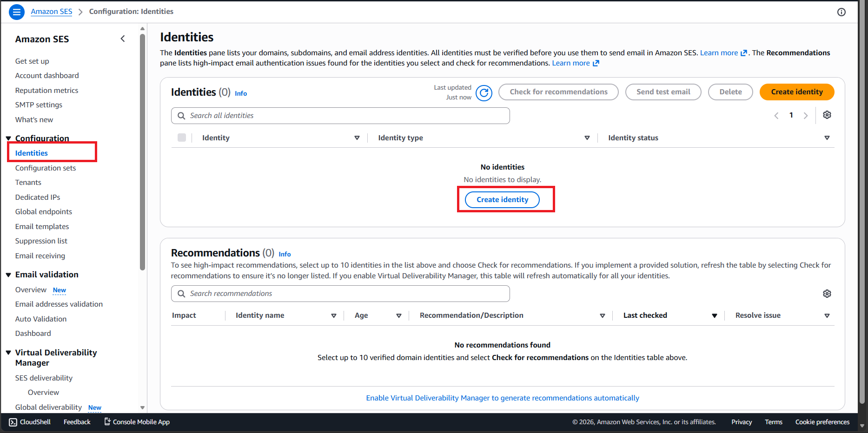This screenshot has width=868, height=433.
Task: Focus the Search recommendations field
Action: [340, 294]
